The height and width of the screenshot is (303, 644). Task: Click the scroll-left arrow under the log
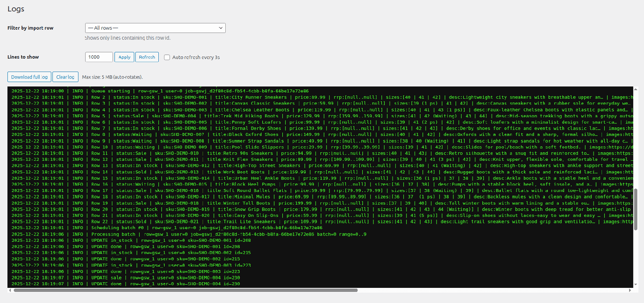coord(10,291)
